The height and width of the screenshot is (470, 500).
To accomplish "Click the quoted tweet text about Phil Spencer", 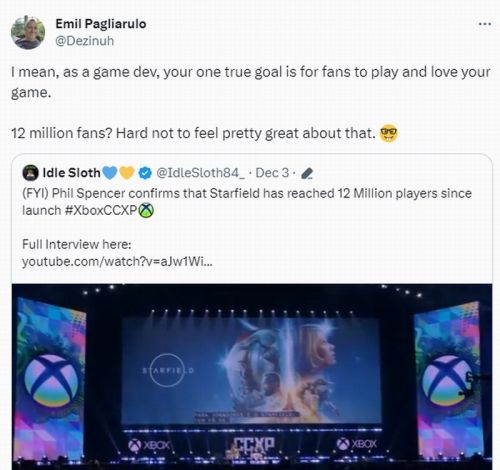I will (x=247, y=202).
